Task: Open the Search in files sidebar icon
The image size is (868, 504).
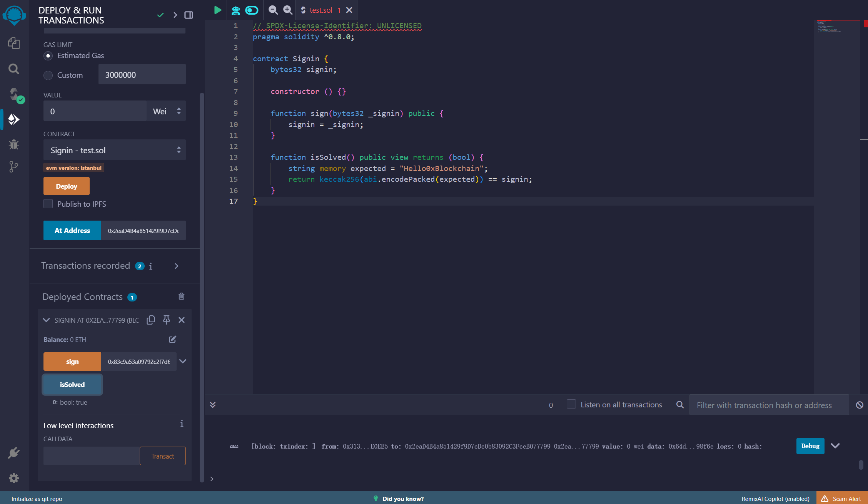Action: 14,69
